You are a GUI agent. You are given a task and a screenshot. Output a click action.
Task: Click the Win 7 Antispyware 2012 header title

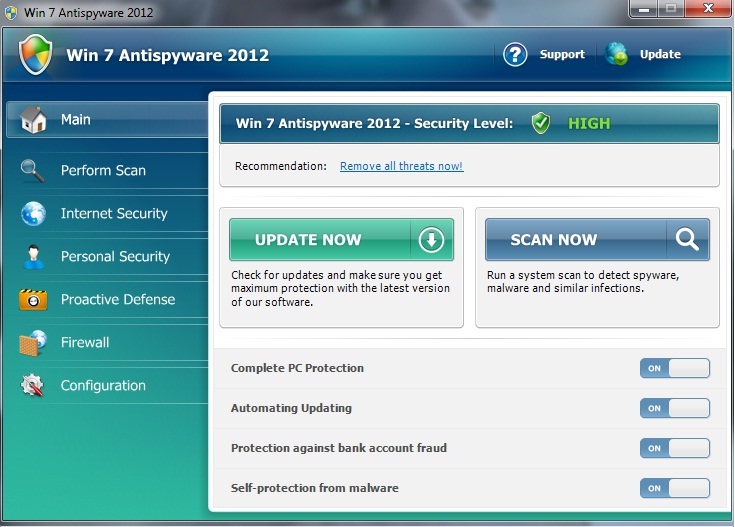pyautogui.click(x=167, y=55)
